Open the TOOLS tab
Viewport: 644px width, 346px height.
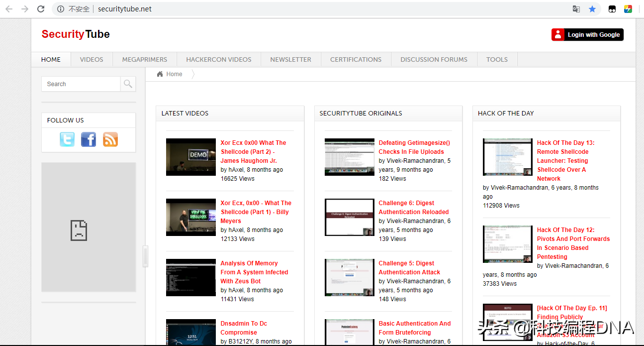pyautogui.click(x=497, y=60)
